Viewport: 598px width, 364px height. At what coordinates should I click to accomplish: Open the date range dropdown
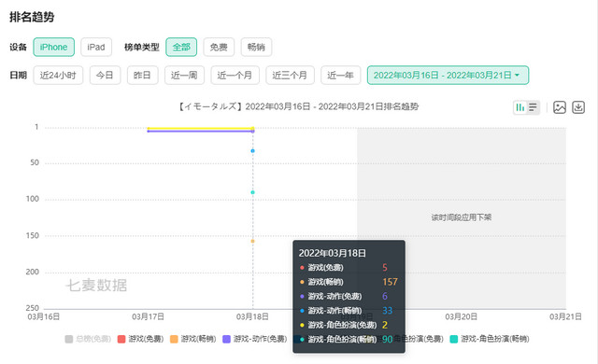(x=448, y=75)
